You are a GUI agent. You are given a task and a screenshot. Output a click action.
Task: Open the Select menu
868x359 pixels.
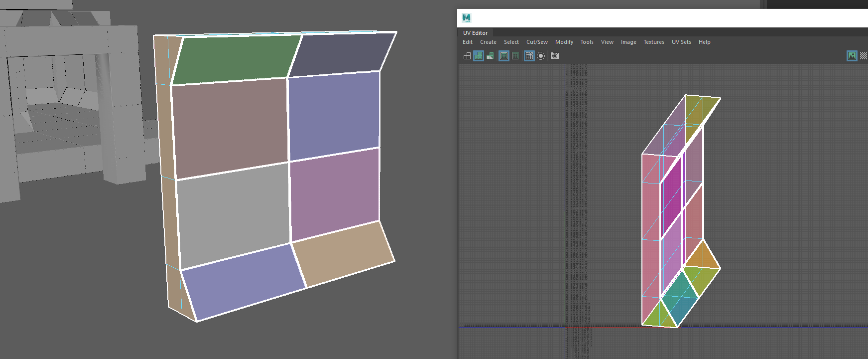pyautogui.click(x=511, y=42)
